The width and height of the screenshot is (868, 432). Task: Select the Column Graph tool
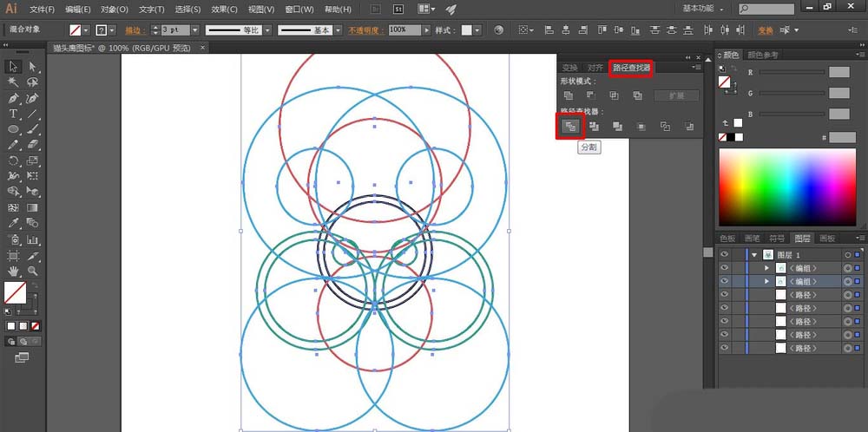coord(33,239)
